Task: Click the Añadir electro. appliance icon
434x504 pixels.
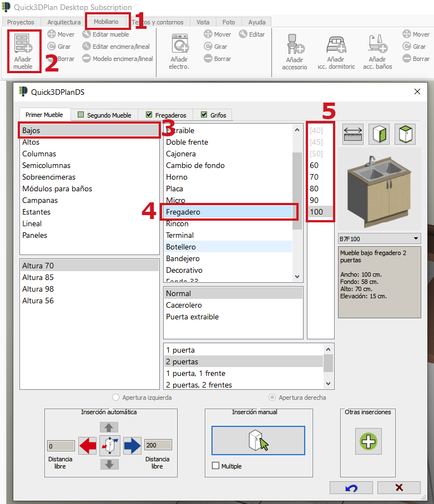Action: click(179, 45)
